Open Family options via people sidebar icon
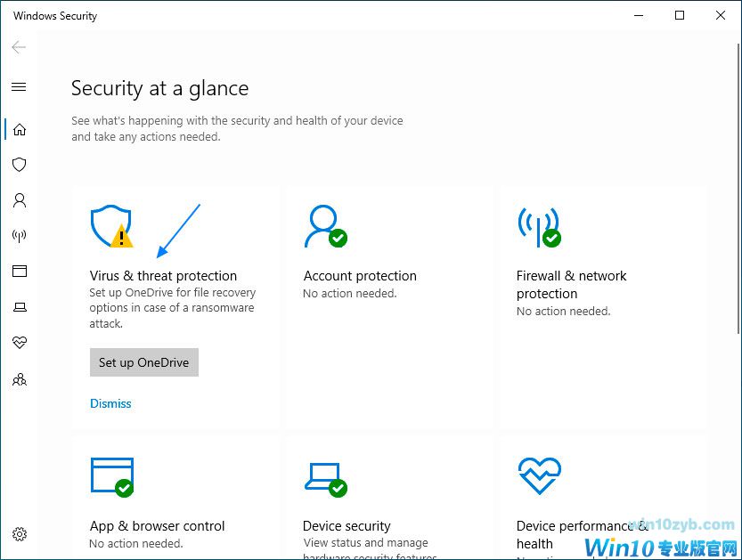 20,378
